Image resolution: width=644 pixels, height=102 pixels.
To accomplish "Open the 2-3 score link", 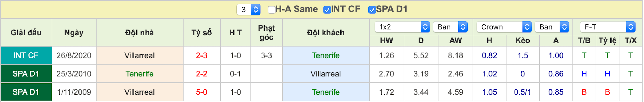I will (202, 55).
